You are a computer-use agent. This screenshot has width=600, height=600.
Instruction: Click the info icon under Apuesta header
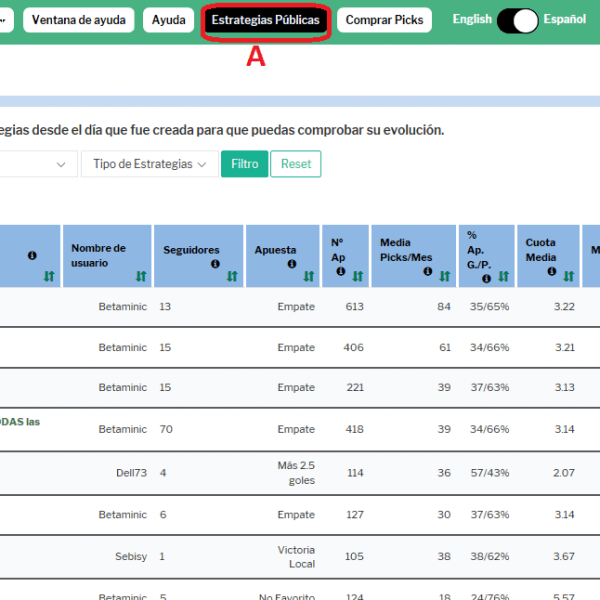292,264
